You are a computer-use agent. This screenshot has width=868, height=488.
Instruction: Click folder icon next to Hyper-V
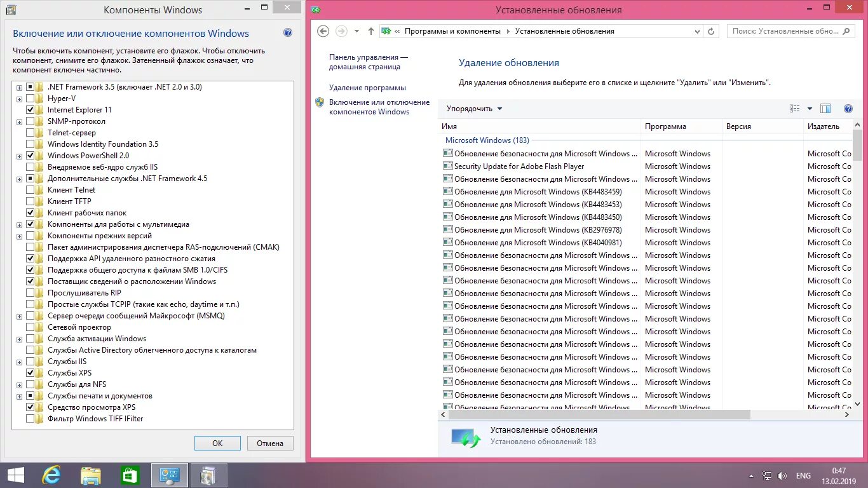[x=41, y=98]
